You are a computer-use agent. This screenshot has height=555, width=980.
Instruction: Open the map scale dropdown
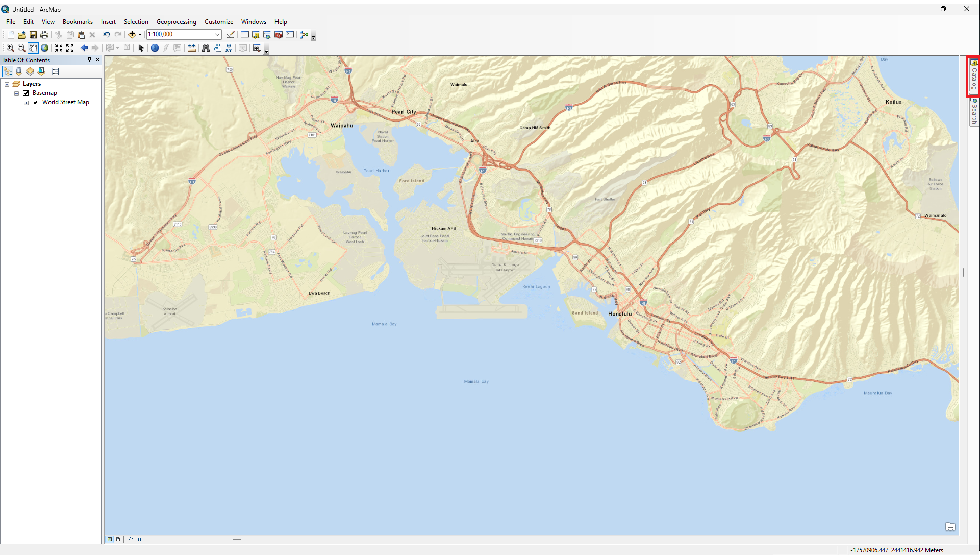click(217, 35)
